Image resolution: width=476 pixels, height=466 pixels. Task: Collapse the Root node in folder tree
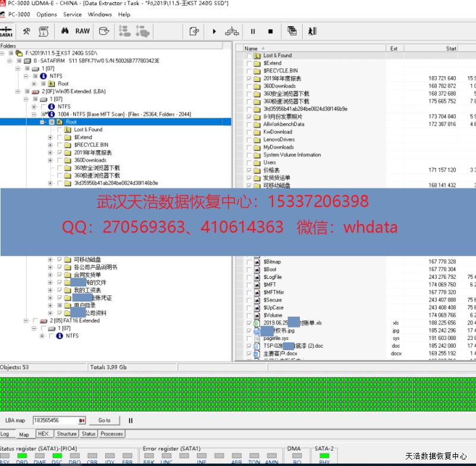point(42,122)
